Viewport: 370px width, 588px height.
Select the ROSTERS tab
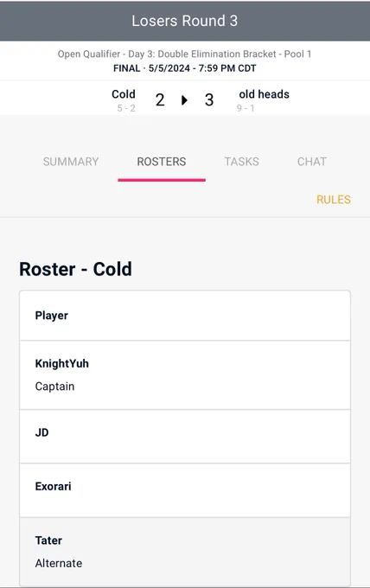[162, 162]
